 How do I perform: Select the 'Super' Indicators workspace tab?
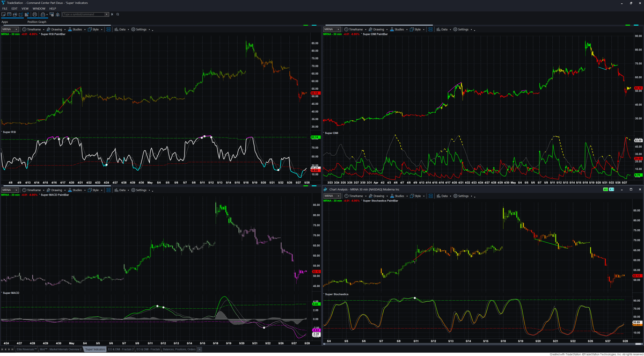[x=95, y=350]
